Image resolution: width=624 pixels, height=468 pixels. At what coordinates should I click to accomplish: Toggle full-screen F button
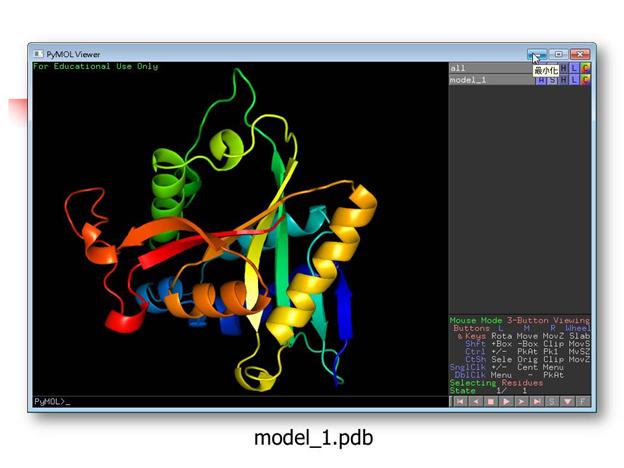583,402
